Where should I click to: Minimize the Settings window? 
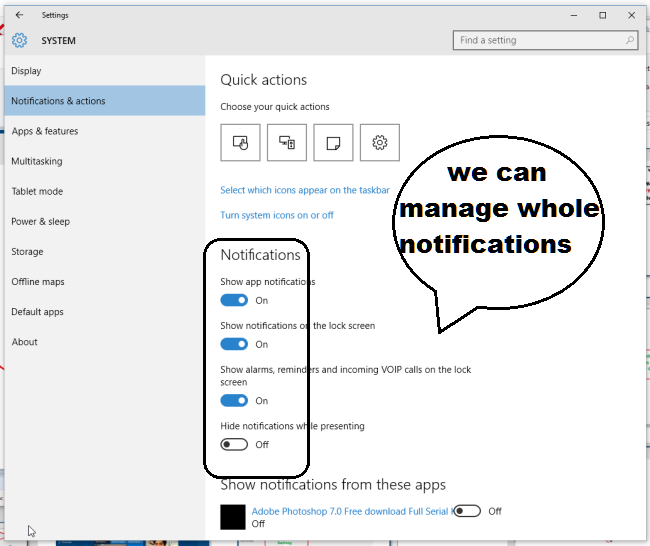[574, 15]
